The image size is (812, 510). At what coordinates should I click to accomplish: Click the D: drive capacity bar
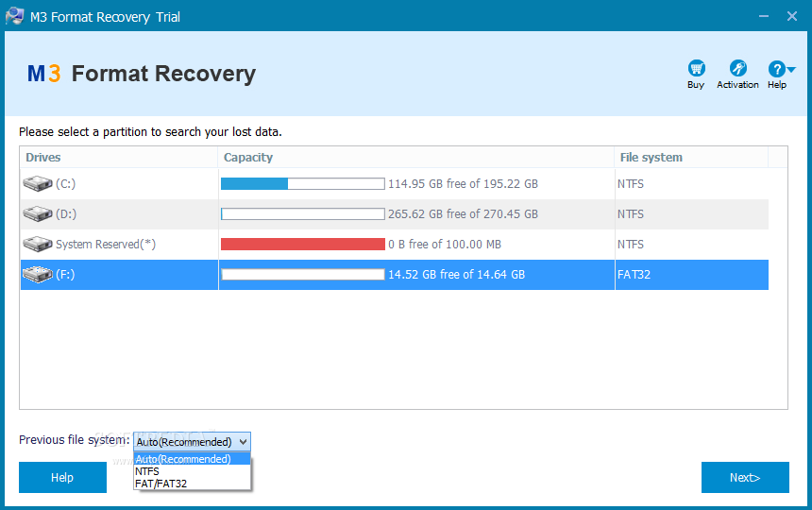[303, 213]
